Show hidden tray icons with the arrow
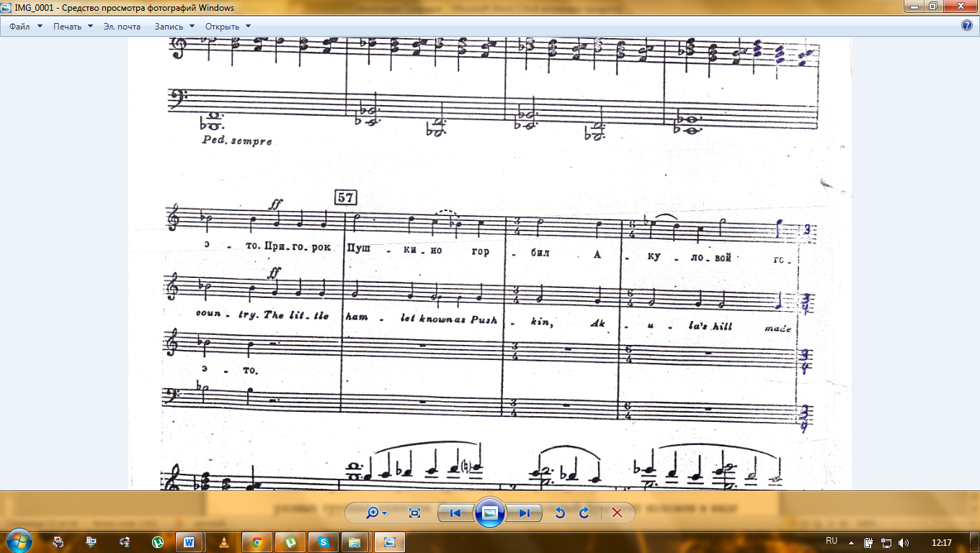This screenshot has width=980, height=553. coord(851,541)
